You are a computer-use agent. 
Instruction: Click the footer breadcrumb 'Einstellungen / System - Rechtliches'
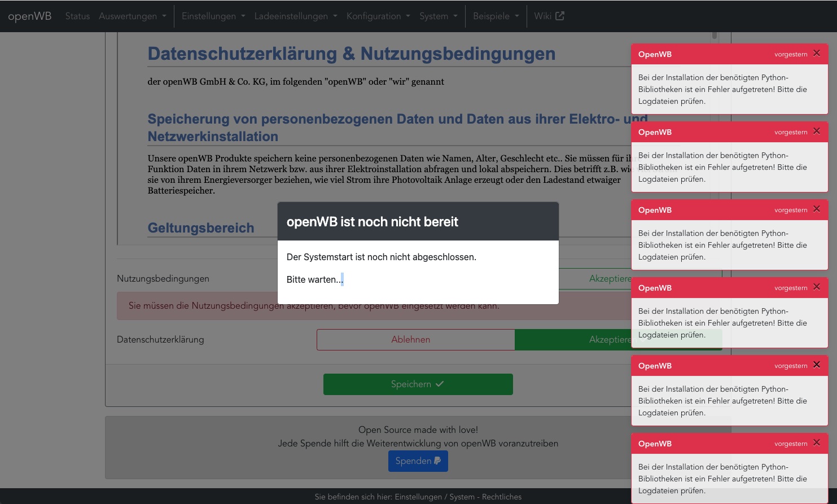[x=458, y=497]
